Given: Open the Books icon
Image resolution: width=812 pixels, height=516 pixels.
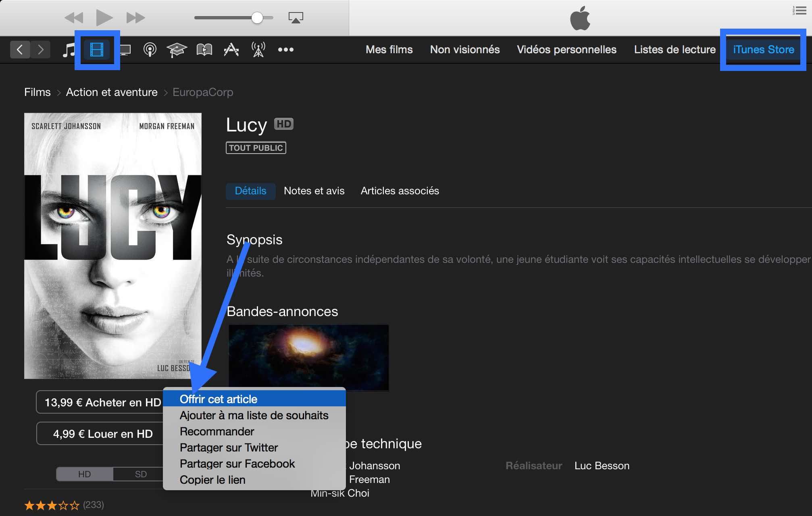Looking at the screenshot, I should coord(204,50).
